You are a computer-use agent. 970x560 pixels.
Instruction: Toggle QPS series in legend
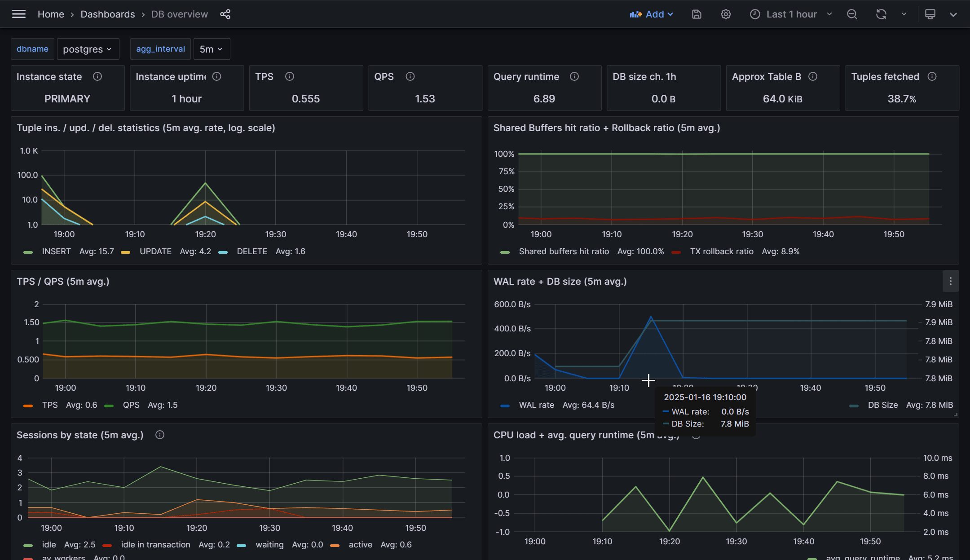coord(131,405)
